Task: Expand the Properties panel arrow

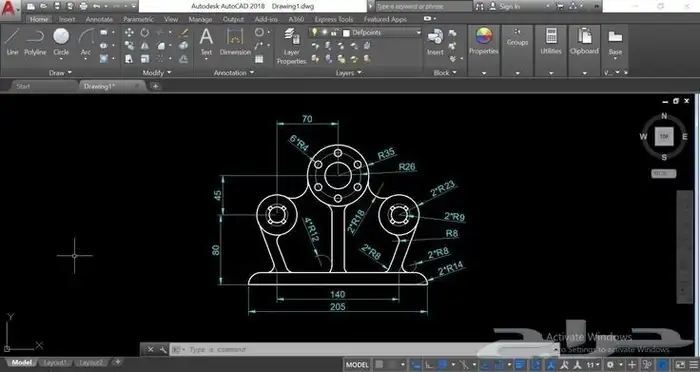Action: 483,73
